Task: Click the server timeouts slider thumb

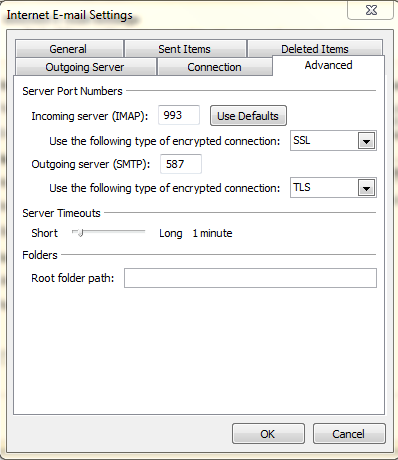Action: (80, 233)
